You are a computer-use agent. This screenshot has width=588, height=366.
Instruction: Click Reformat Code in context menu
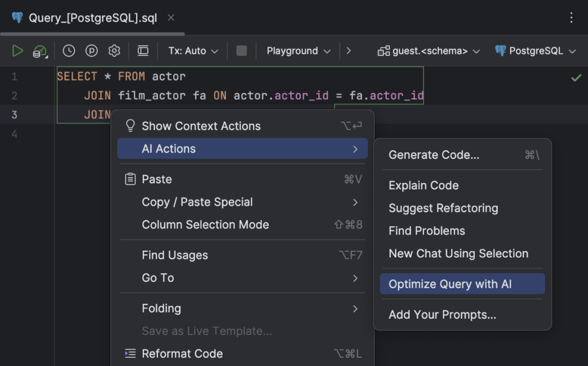(x=182, y=353)
